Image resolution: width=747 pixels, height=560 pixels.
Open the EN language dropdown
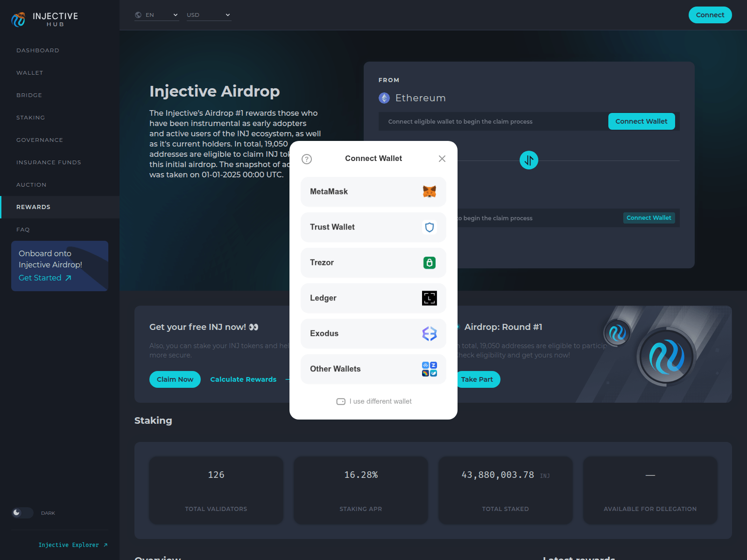coord(156,14)
